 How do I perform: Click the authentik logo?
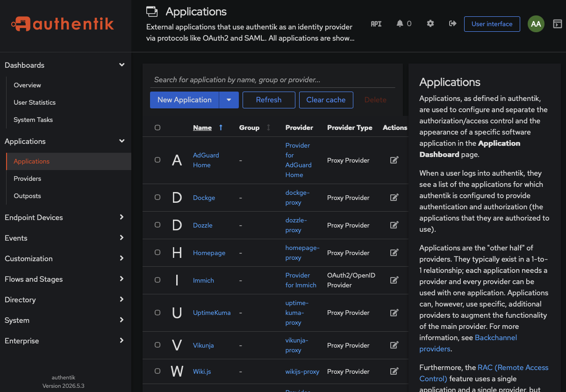click(x=63, y=23)
